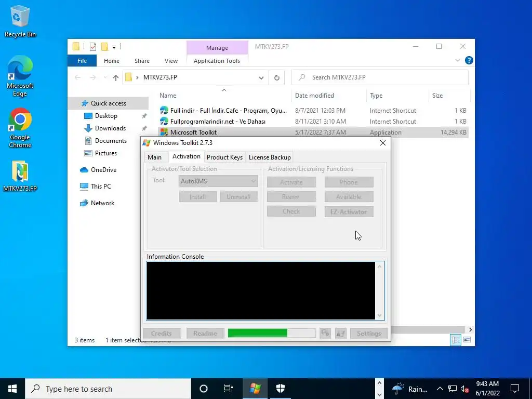Click the green progress bar in Toolkit
This screenshot has width=532, height=399.
[x=271, y=333]
